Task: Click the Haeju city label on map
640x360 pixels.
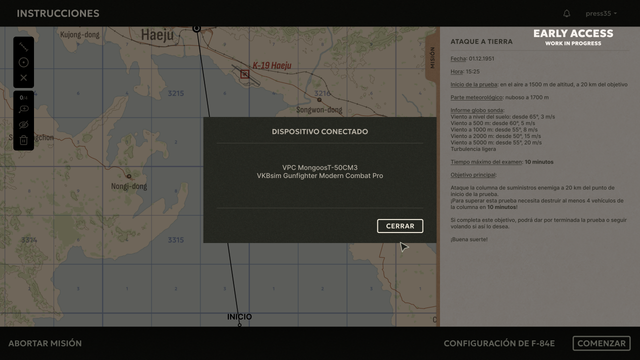Action: pos(157,35)
